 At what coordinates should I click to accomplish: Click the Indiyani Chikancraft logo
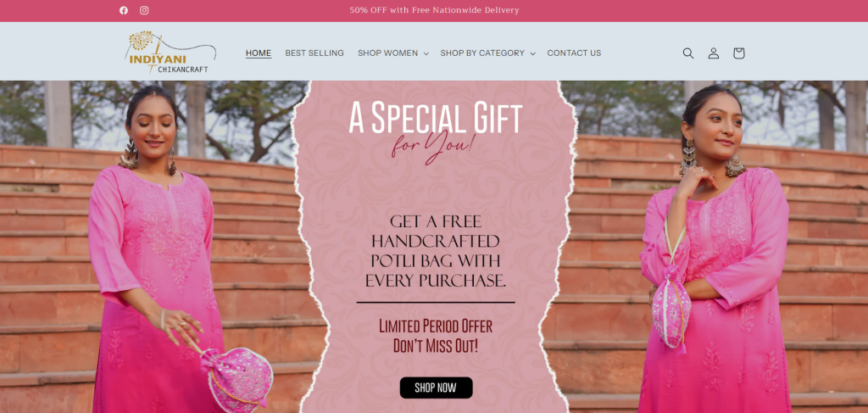170,53
